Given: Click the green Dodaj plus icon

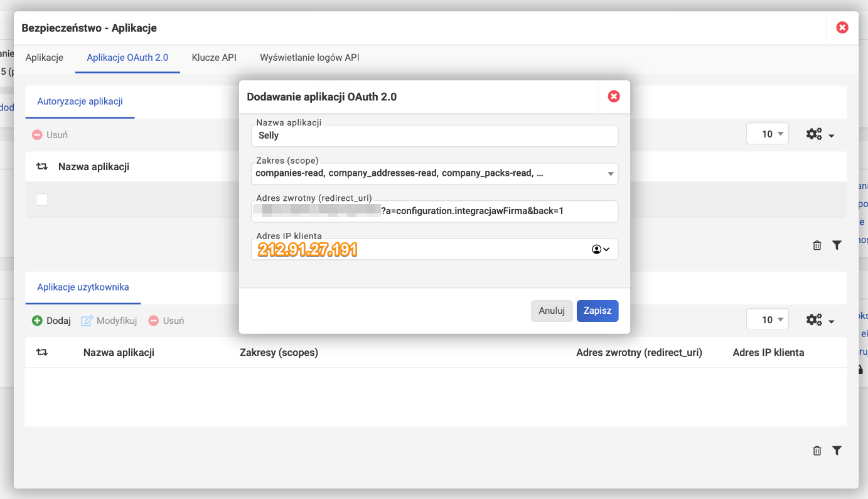Looking at the screenshot, I should coord(38,321).
